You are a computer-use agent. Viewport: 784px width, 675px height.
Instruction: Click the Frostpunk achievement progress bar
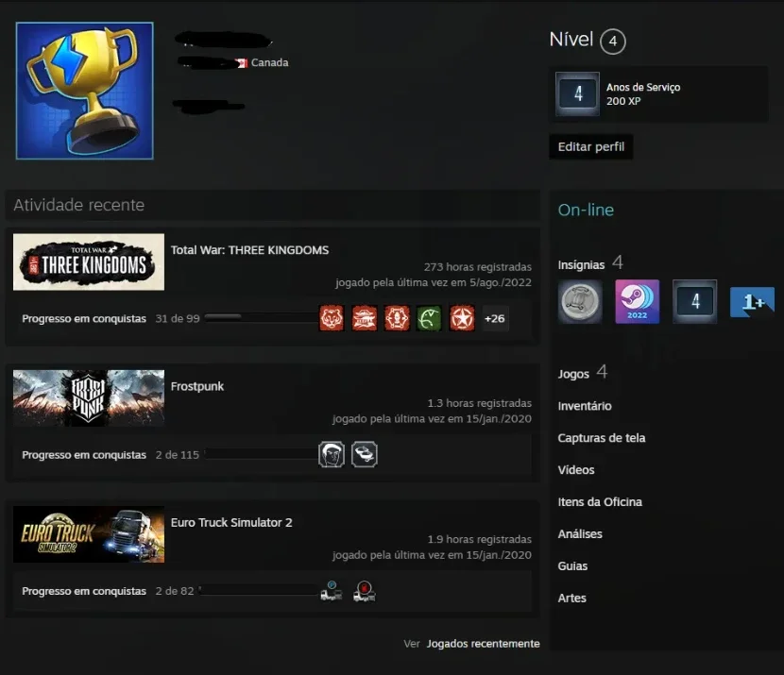(260, 453)
